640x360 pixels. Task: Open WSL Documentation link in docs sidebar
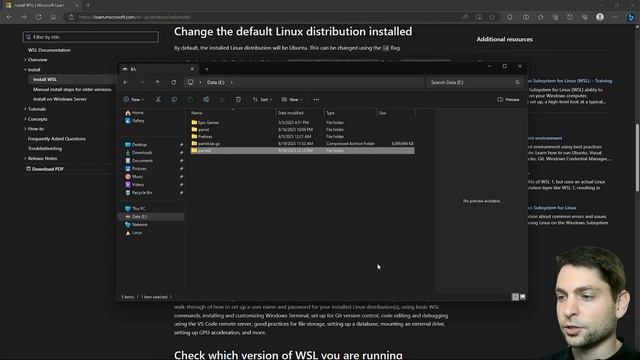[49, 50]
